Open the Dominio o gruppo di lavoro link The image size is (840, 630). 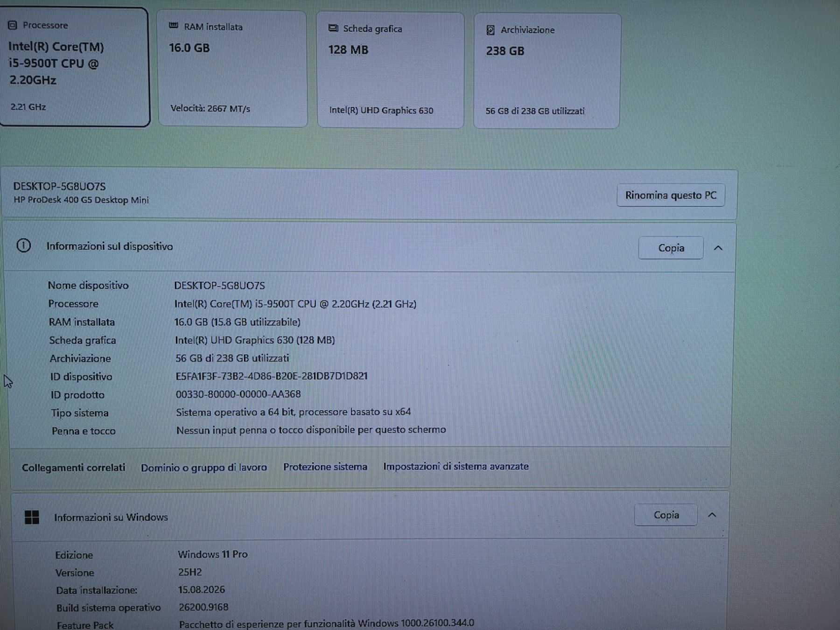pos(204,467)
